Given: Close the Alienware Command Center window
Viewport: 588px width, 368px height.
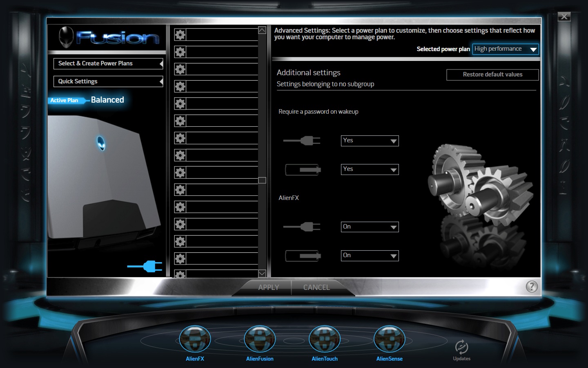Looking at the screenshot, I should coord(564,16).
